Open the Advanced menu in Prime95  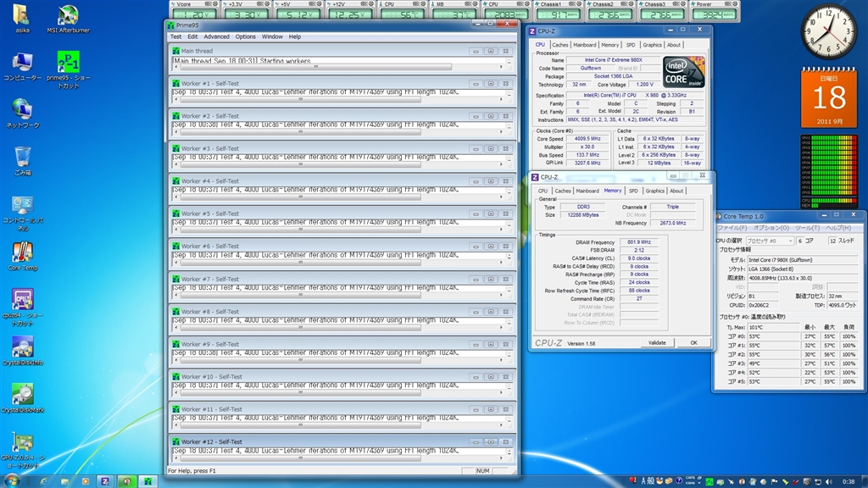coord(216,36)
